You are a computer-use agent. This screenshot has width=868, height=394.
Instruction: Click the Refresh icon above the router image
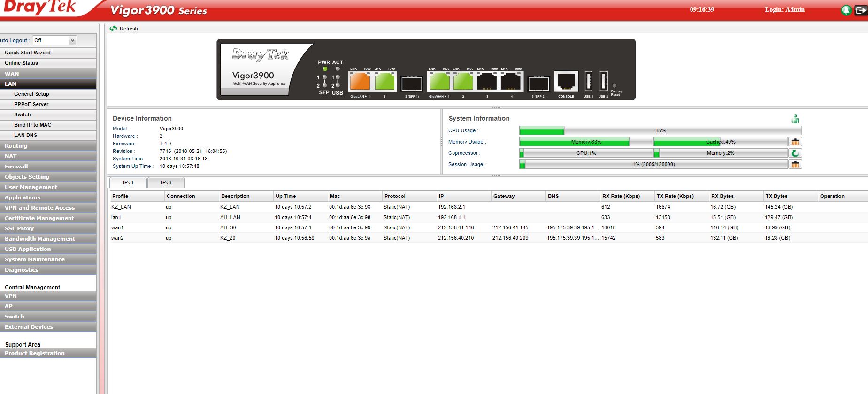tap(114, 29)
